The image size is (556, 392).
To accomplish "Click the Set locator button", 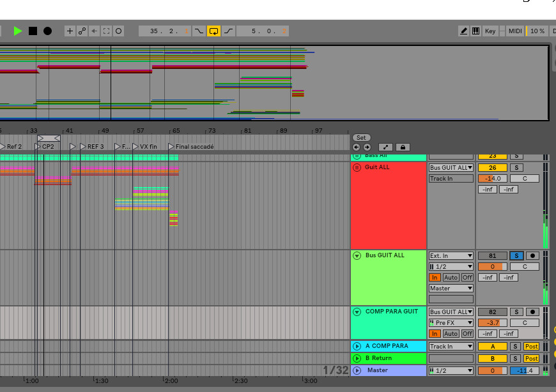I will point(361,138).
